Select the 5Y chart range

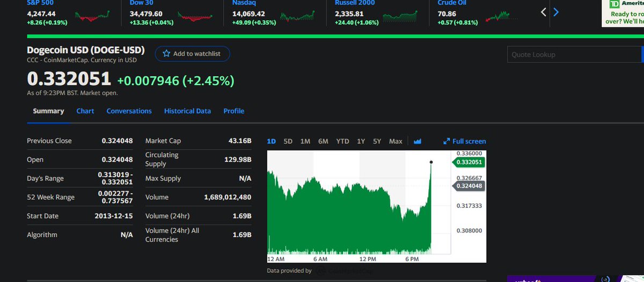click(377, 141)
